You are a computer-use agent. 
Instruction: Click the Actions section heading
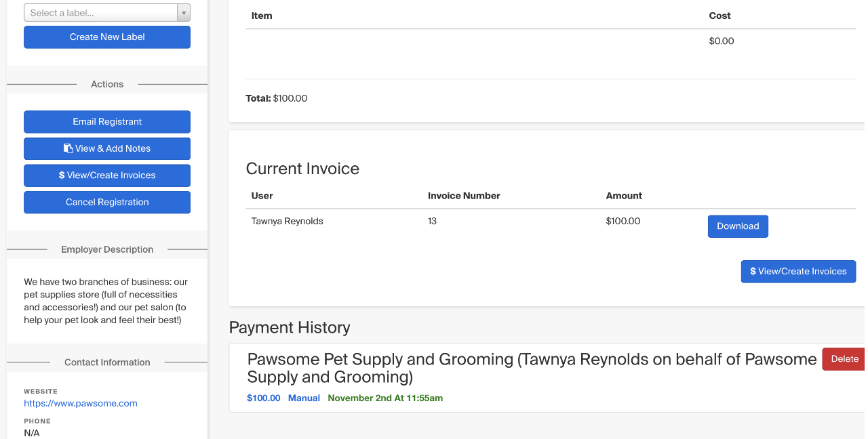[107, 84]
